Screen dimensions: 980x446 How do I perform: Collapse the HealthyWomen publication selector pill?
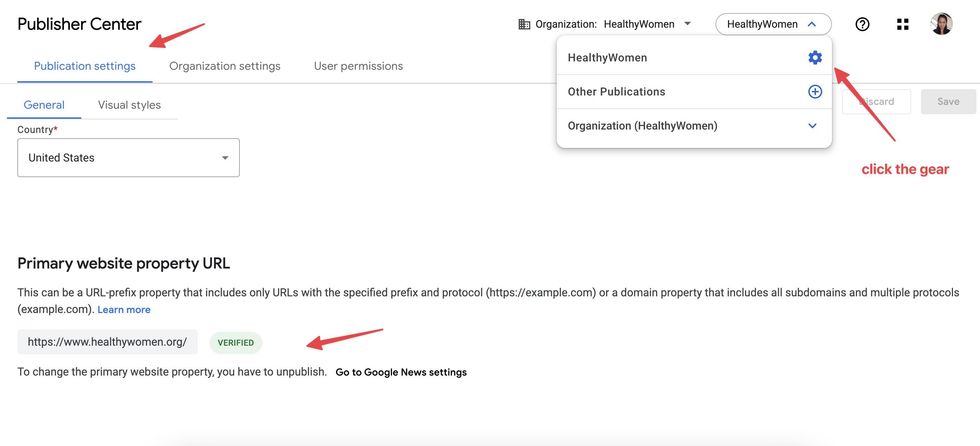(x=773, y=24)
